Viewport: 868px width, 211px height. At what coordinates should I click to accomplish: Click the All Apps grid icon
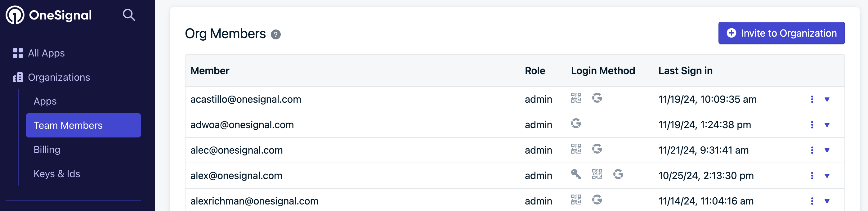(x=18, y=53)
